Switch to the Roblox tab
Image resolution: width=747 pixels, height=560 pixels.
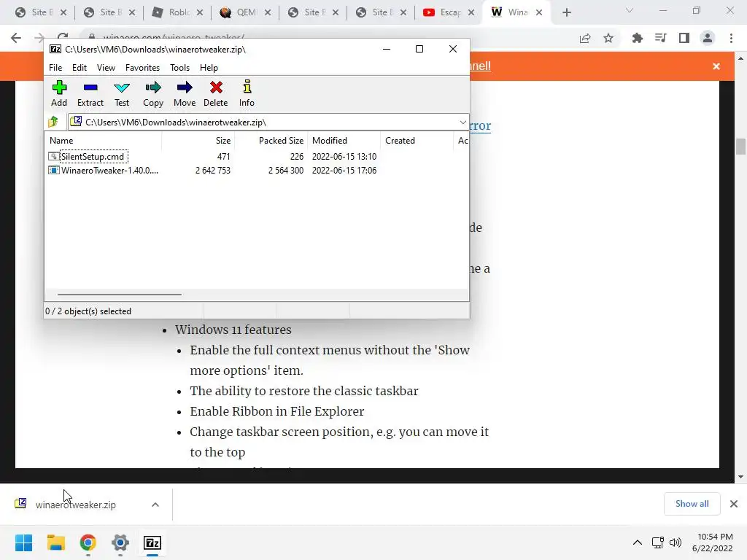177,12
